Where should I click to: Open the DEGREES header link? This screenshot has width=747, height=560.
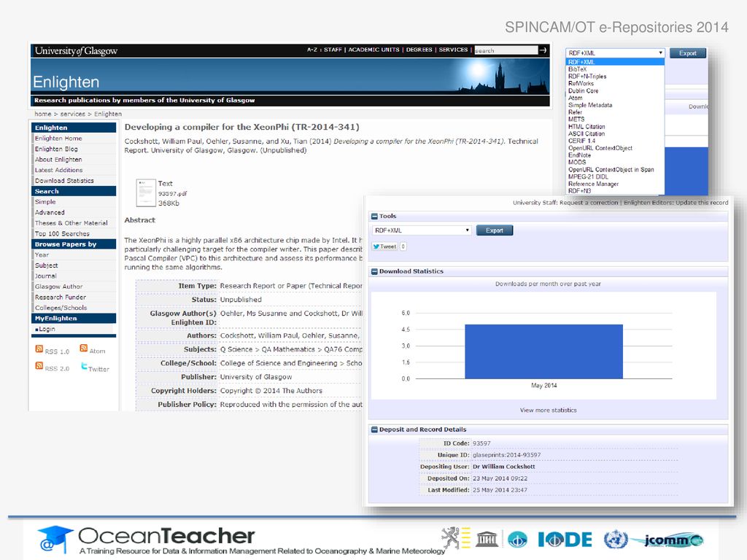coord(419,50)
